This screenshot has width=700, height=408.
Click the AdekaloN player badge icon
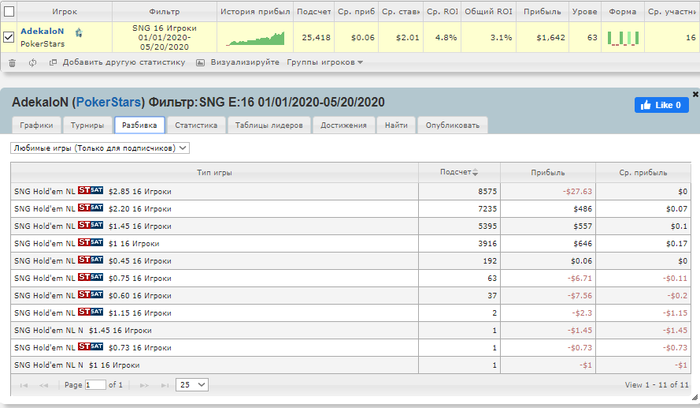point(79,32)
